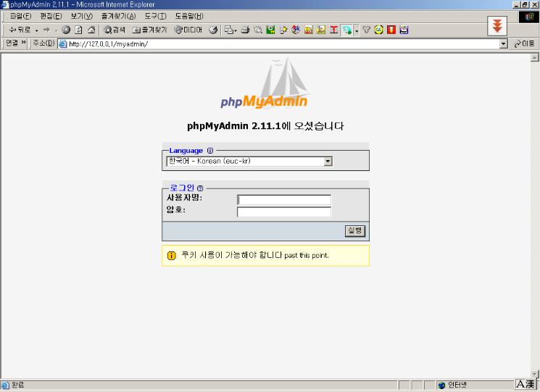Open the Media (미디어) toolbar button
Image resolution: width=540 pixels, height=392 pixels.
188,30
